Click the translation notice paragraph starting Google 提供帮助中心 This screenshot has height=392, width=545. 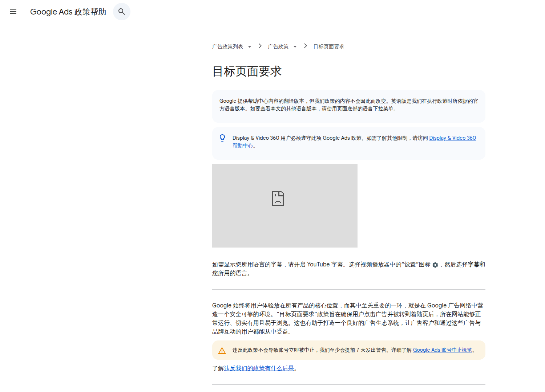click(349, 105)
